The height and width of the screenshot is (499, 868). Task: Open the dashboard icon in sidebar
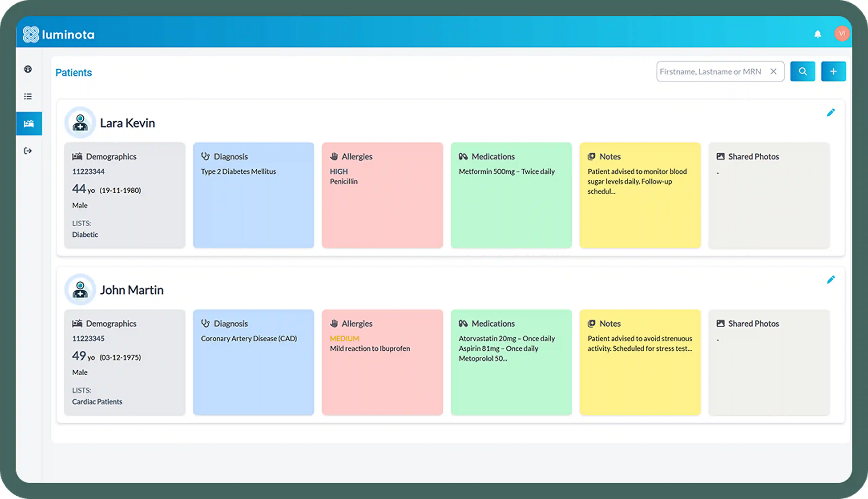point(28,69)
